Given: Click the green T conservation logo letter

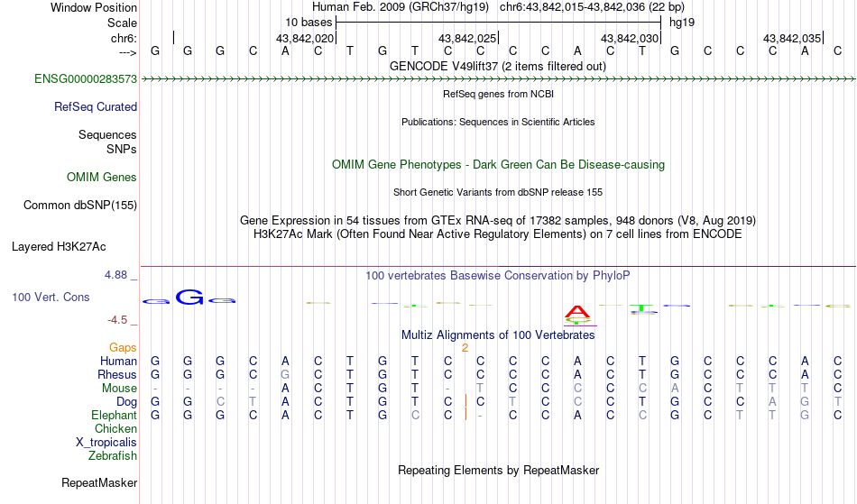Looking at the screenshot, I should pyautogui.click(x=641, y=308).
